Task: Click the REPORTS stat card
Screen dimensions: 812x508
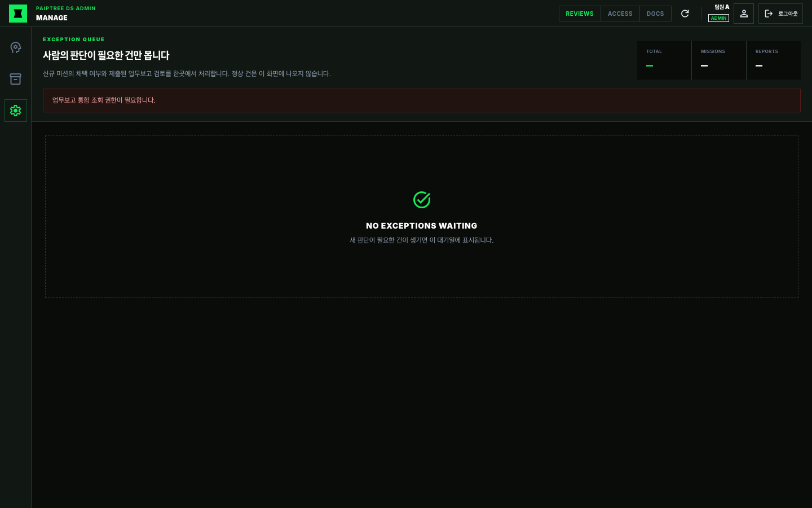Action: pos(774,60)
